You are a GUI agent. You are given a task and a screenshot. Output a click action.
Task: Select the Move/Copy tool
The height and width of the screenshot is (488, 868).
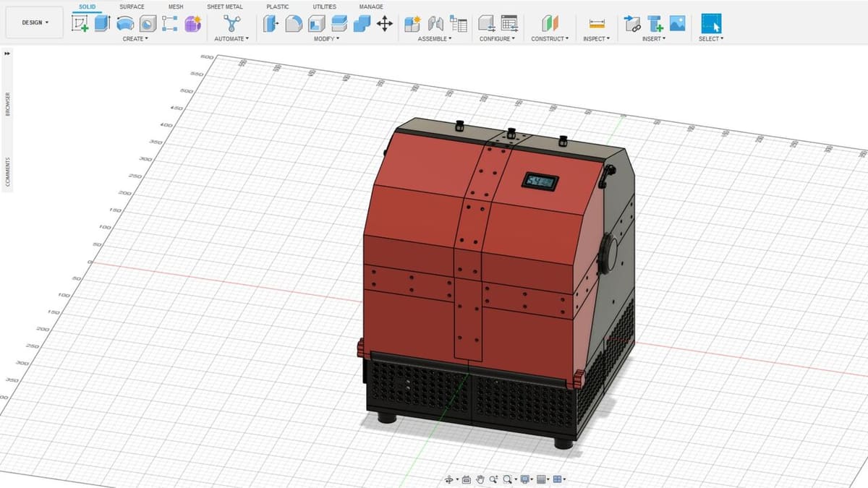[x=385, y=24]
